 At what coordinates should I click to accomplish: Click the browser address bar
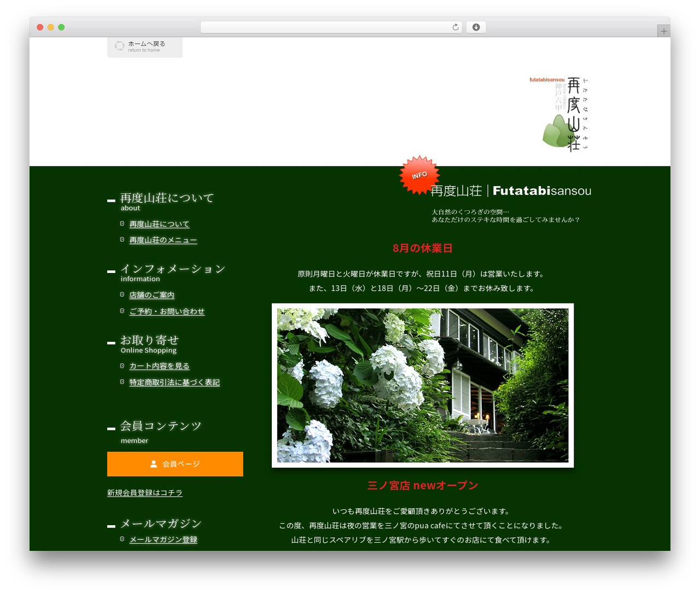click(x=331, y=27)
